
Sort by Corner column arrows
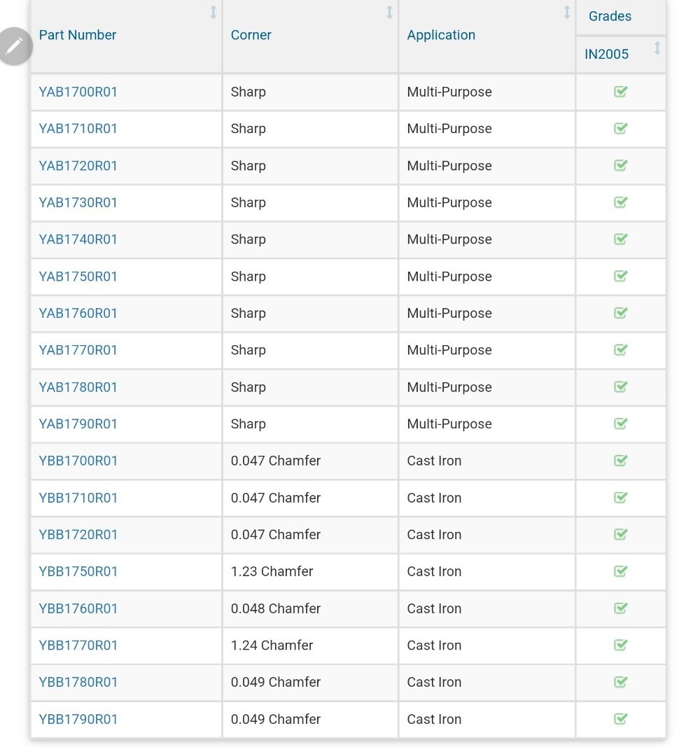point(389,13)
